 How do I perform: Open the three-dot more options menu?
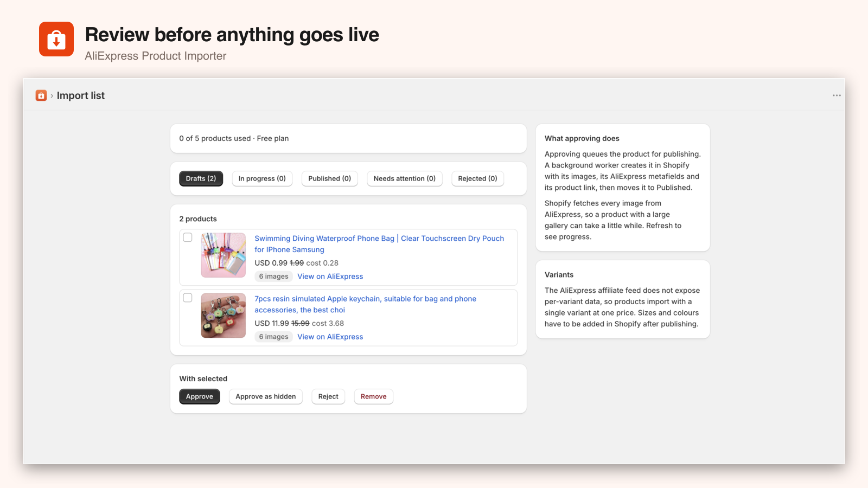pyautogui.click(x=837, y=95)
